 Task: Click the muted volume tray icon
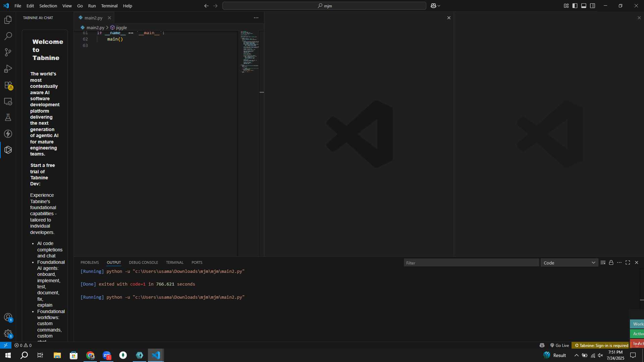pyautogui.click(x=600, y=355)
